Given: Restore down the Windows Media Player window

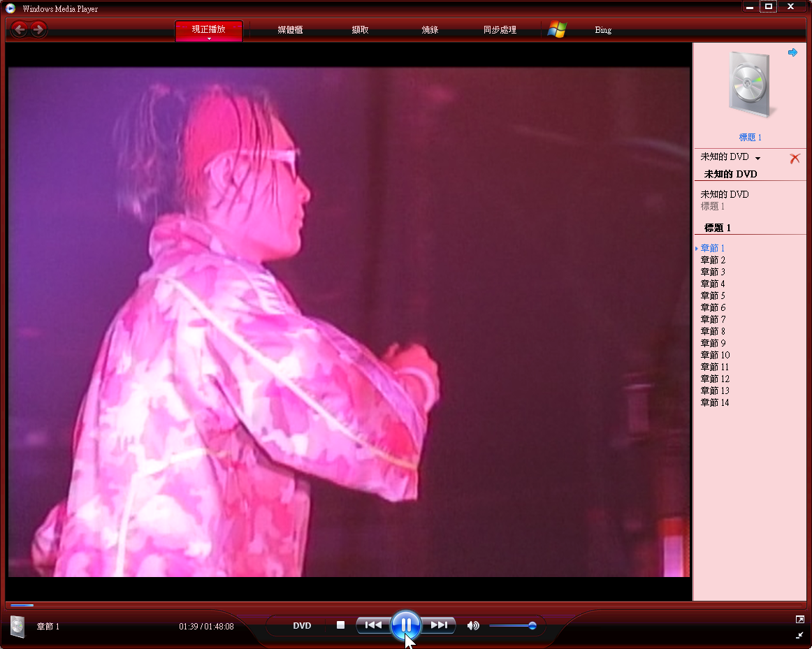Looking at the screenshot, I should tap(769, 7).
